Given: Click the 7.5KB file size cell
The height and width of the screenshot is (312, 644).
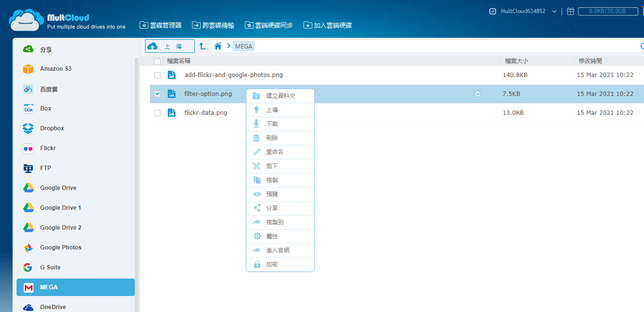Looking at the screenshot, I should (x=512, y=94).
